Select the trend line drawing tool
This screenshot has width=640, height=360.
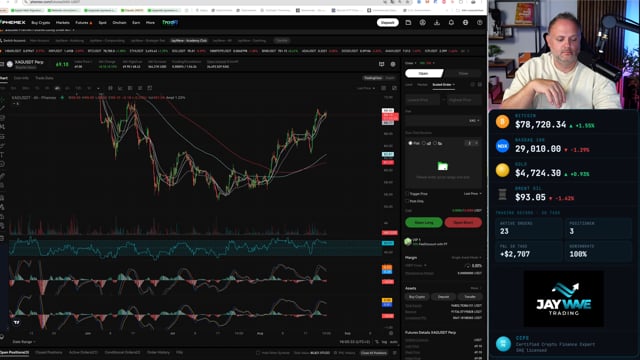coord(2,108)
